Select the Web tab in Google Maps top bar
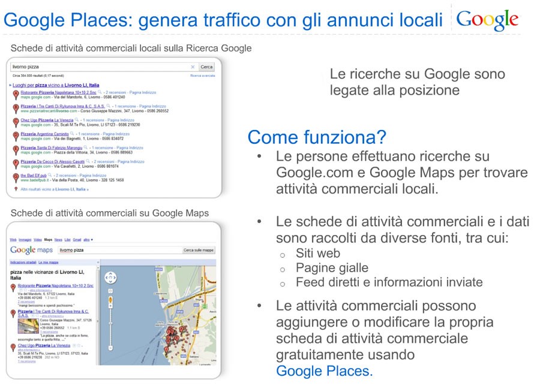540x392 pixels. point(13,240)
